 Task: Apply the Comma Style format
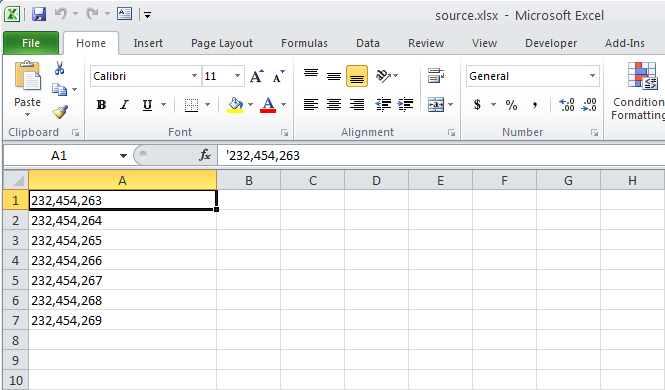coord(535,105)
